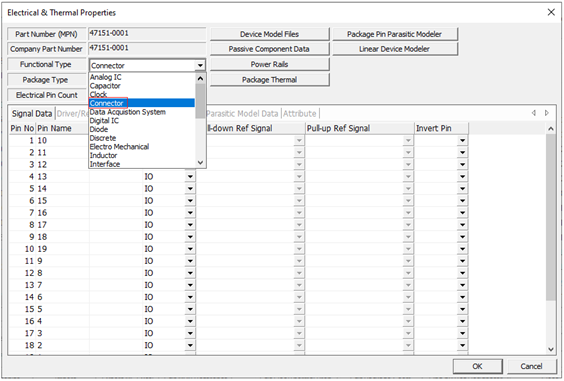Cancel the properties dialog
Screen dimensions: 564x381
click(531, 366)
